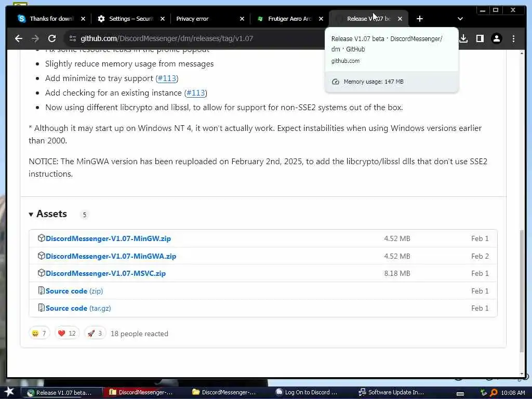Reload the GitHub release page
This screenshot has width=532, height=399.
[52, 38]
